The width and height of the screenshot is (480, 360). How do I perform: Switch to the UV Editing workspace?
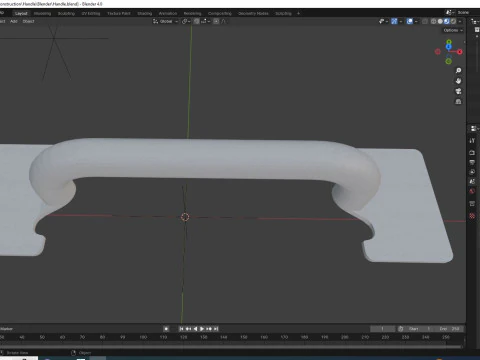click(91, 13)
